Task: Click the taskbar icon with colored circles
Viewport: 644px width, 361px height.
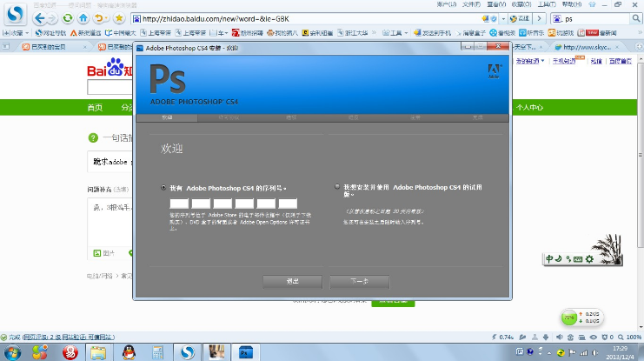Action: (x=40, y=352)
